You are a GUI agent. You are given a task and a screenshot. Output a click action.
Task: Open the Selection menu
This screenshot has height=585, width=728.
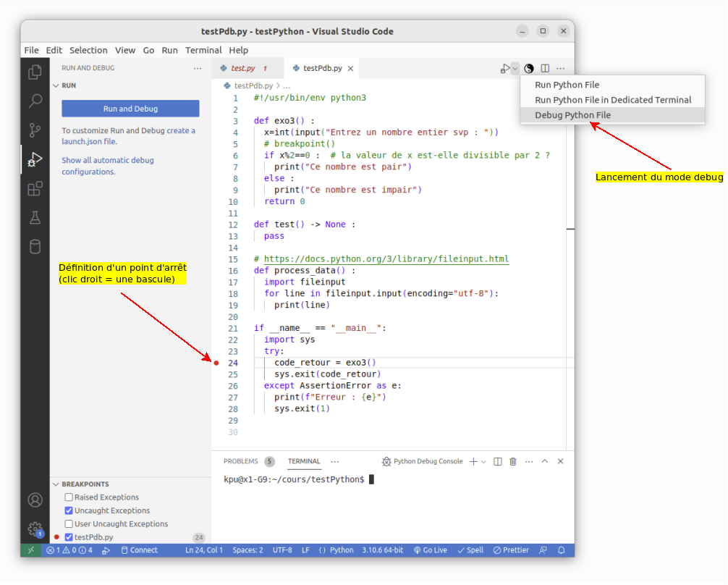88,50
